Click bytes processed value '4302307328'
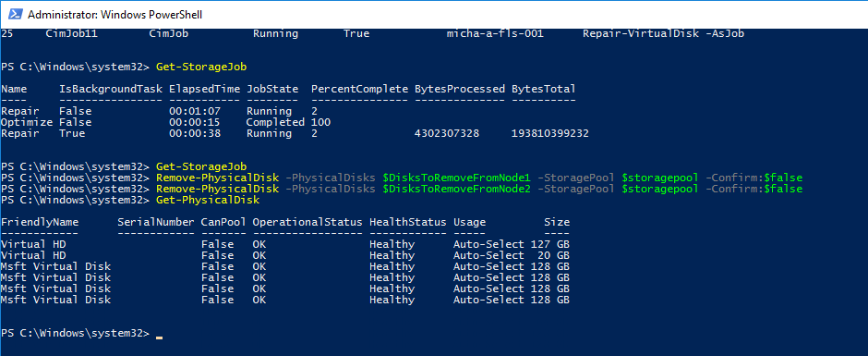Screen dimensions: 868x356 tap(447, 134)
